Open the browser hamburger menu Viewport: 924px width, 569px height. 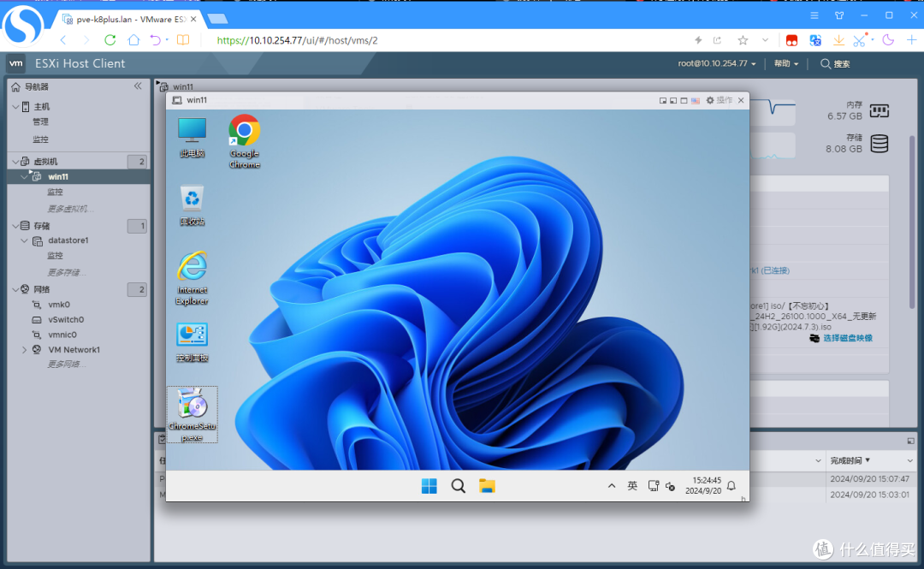pyautogui.click(x=814, y=15)
